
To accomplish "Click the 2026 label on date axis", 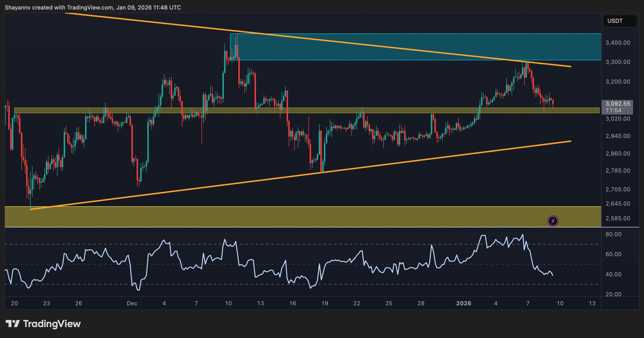I will (463, 303).
